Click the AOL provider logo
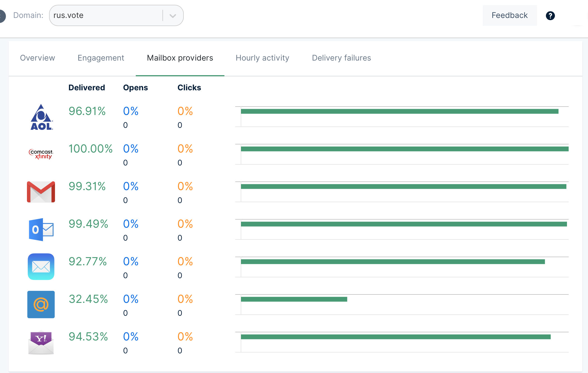Viewport: 588px width, 373px height. [x=41, y=117]
